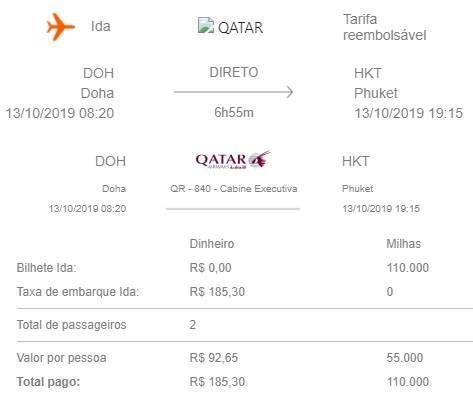Click the Bilhete Ida 110.000 miles value
Viewport: 473px width, 404px height.
coord(408,268)
